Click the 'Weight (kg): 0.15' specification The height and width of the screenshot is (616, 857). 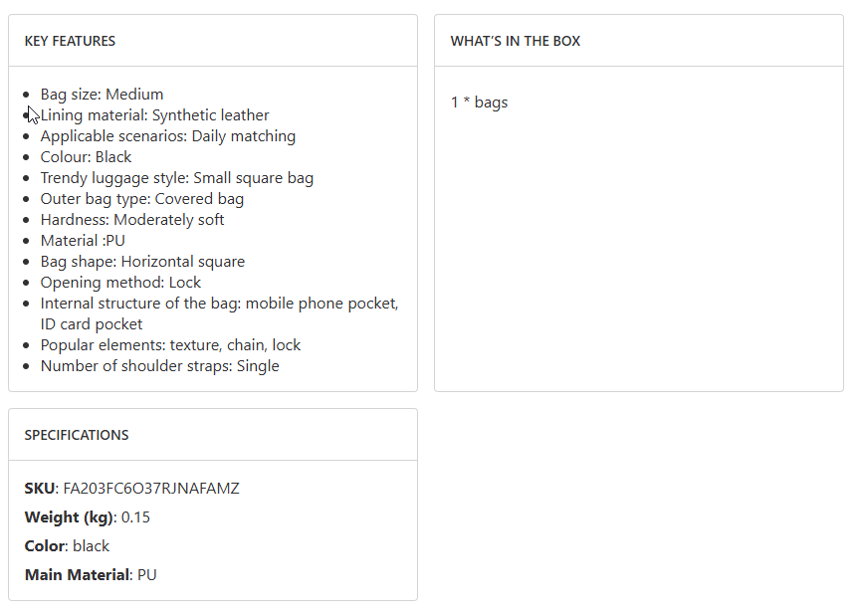click(x=88, y=517)
